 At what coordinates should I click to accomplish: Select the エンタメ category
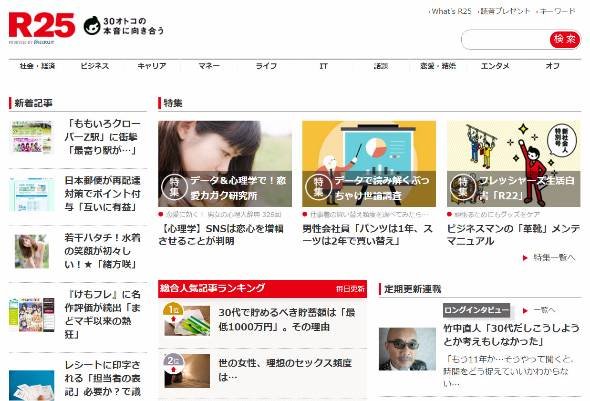point(495,66)
